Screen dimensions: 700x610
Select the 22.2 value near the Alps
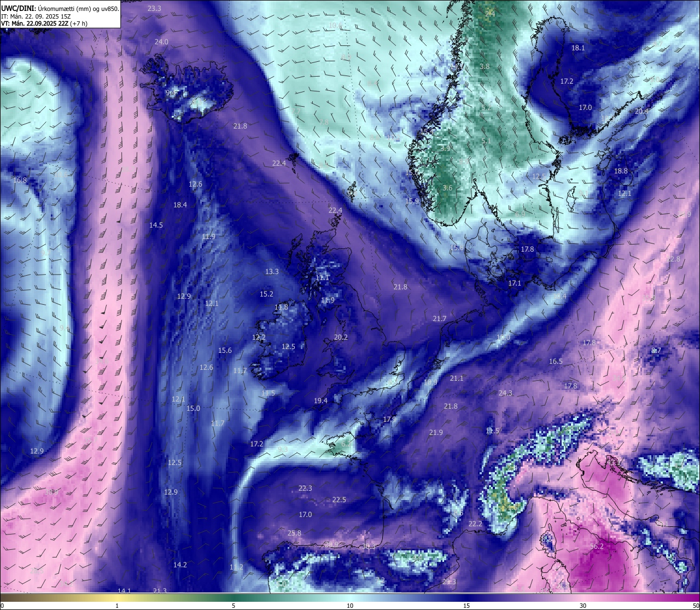coord(475,524)
